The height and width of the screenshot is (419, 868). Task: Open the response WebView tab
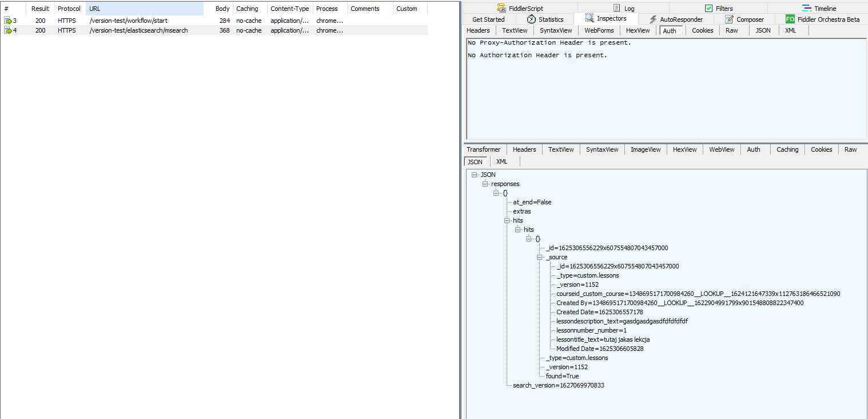722,149
